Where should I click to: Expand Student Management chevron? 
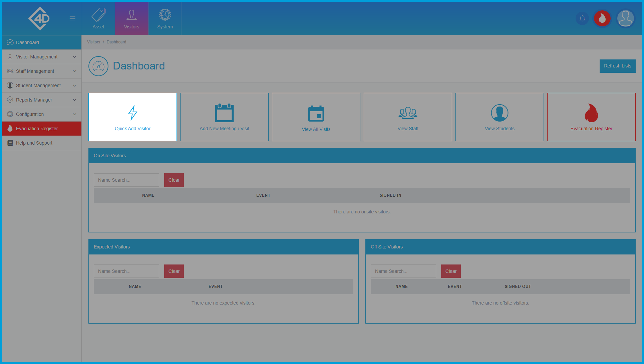pos(74,85)
